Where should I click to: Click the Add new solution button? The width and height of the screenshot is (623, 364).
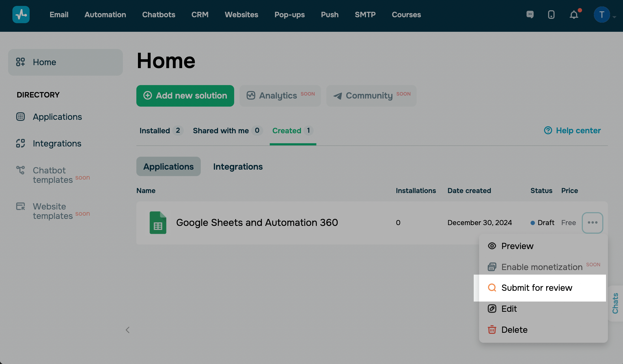coord(185,96)
